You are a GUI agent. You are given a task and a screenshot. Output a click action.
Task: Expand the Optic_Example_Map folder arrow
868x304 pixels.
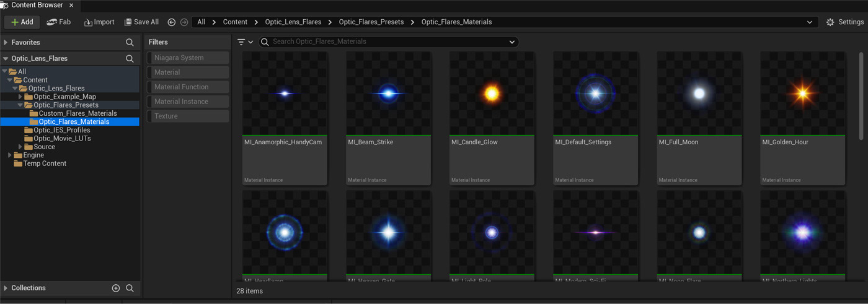pos(20,97)
